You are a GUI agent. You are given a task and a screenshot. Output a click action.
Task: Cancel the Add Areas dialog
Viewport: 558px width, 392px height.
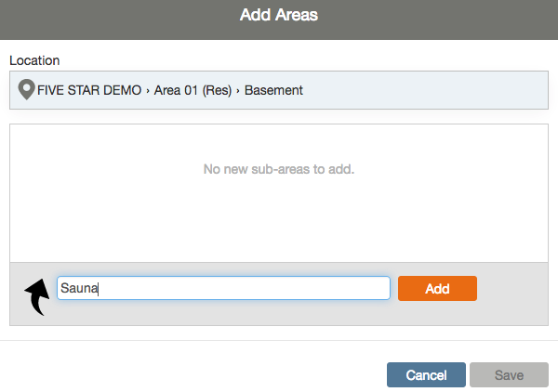point(426,375)
